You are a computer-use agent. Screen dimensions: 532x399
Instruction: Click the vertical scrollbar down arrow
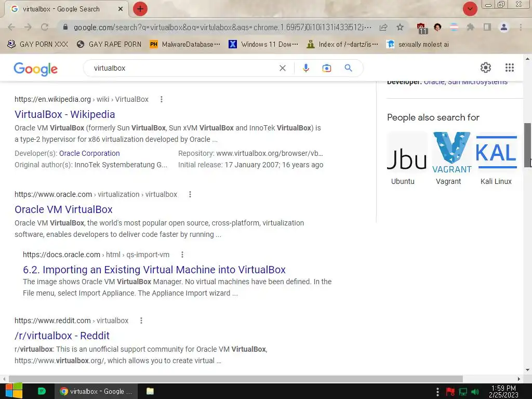527,370
